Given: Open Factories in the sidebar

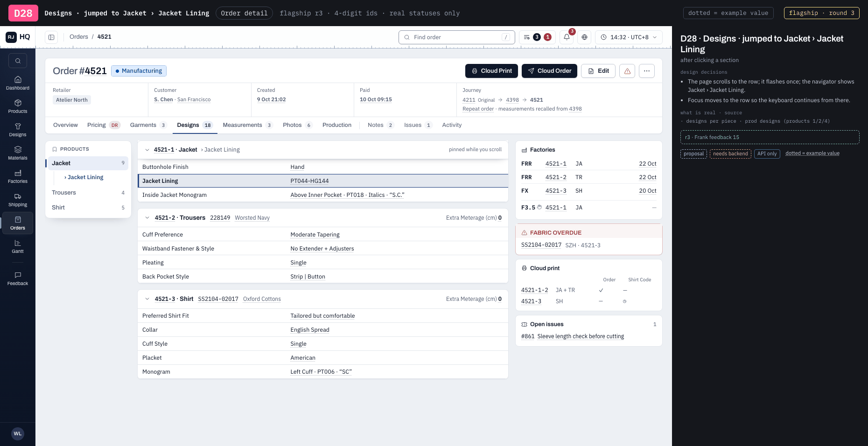Looking at the screenshot, I should click(18, 176).
